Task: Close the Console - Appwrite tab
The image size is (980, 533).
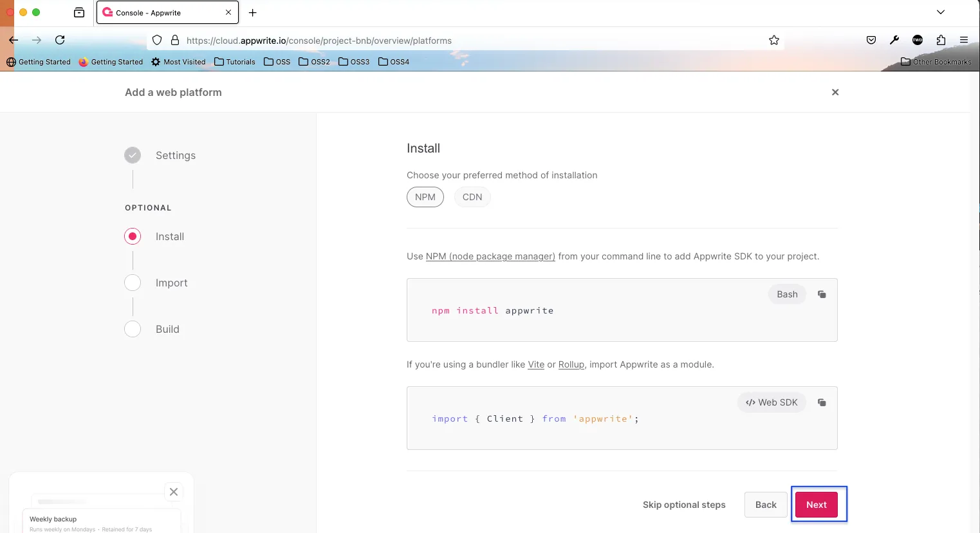Action: click(x=228, y=12)
